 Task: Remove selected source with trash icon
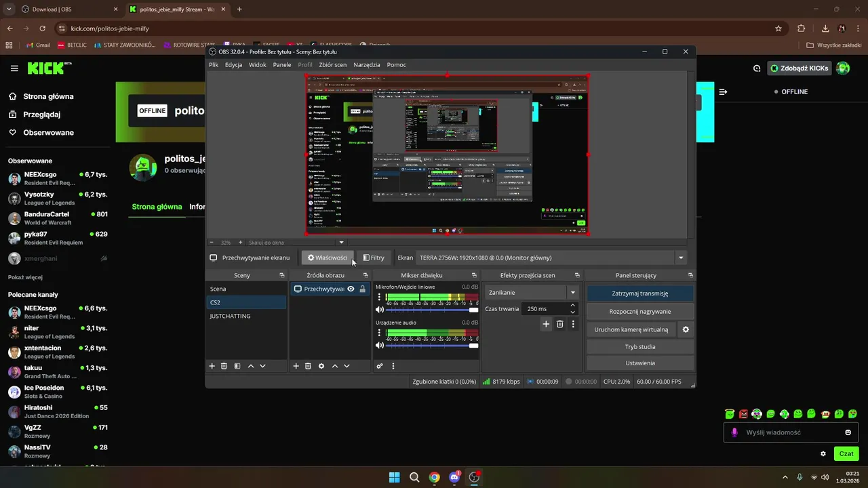click(308, 366)
